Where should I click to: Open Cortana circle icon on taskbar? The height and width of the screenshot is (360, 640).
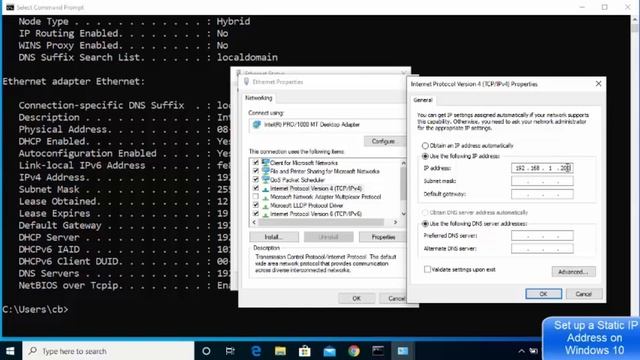[x=206, y=351]
